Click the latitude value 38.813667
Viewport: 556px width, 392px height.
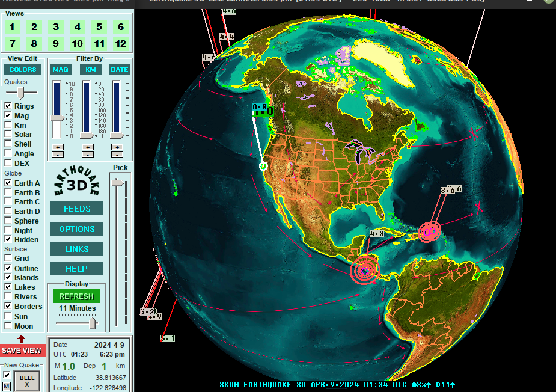point(111,378)
